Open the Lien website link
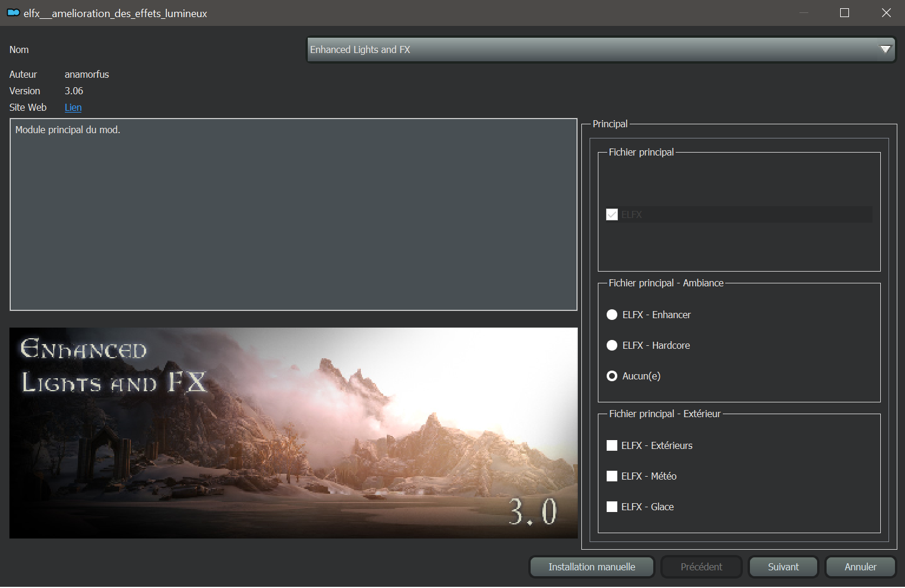 pos(73,107)
